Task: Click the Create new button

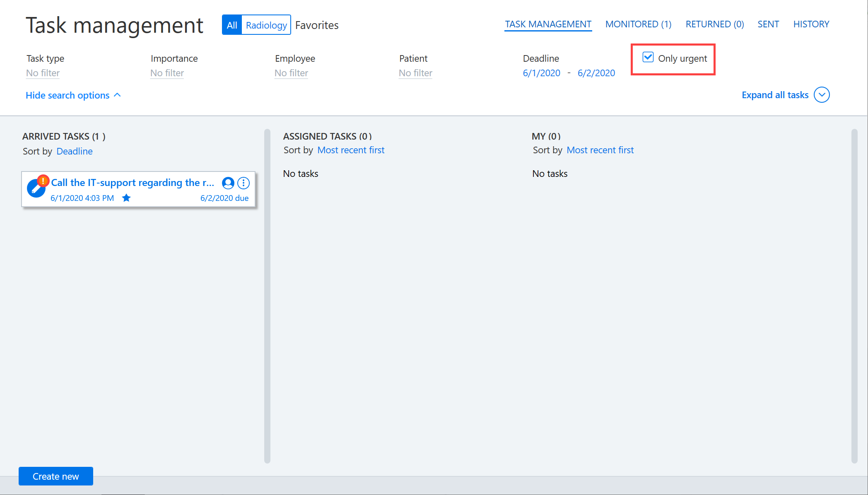Action: (x=56, y=476)
